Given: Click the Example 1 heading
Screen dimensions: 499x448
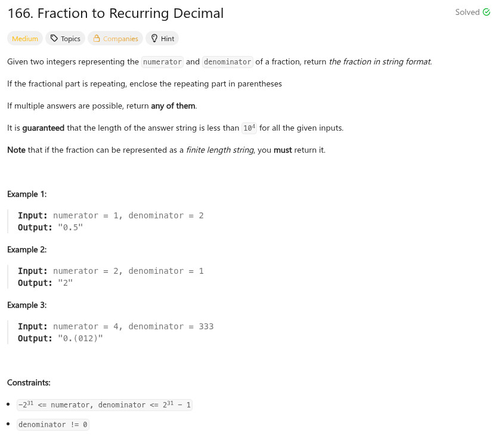Looking at the screenshot, I should click(27, 194).
